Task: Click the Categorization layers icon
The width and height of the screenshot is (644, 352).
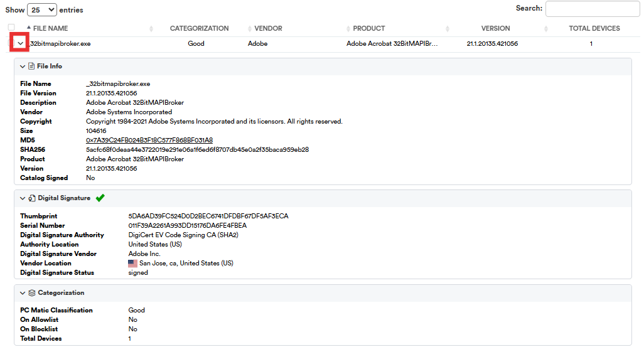Action: (32, 293)
